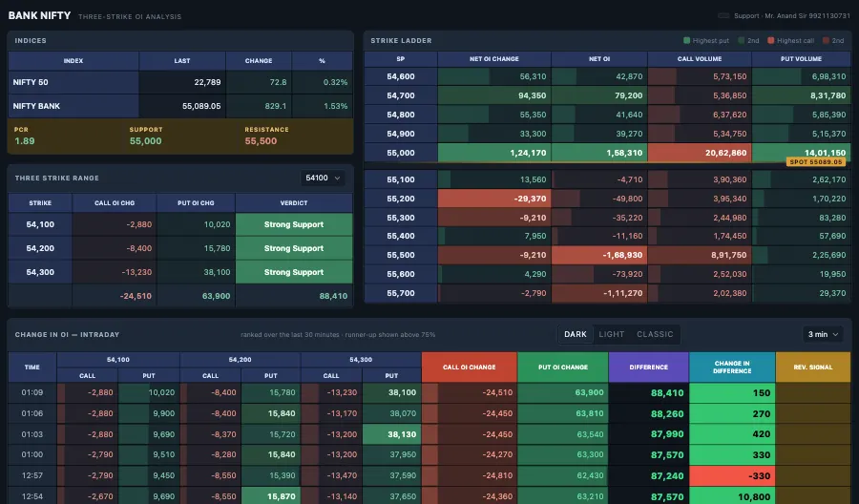Image resolution: width=859 pixels, height=504 pixels.
Task: Click the Support Mr. Anand Sir contact text
Action: pyautogui.click(x=791, y=16)
